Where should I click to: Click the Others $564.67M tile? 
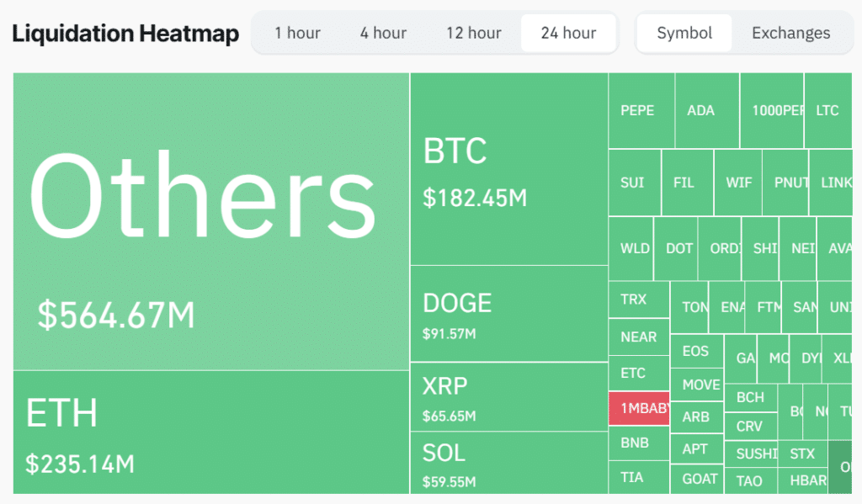point(210,220)
